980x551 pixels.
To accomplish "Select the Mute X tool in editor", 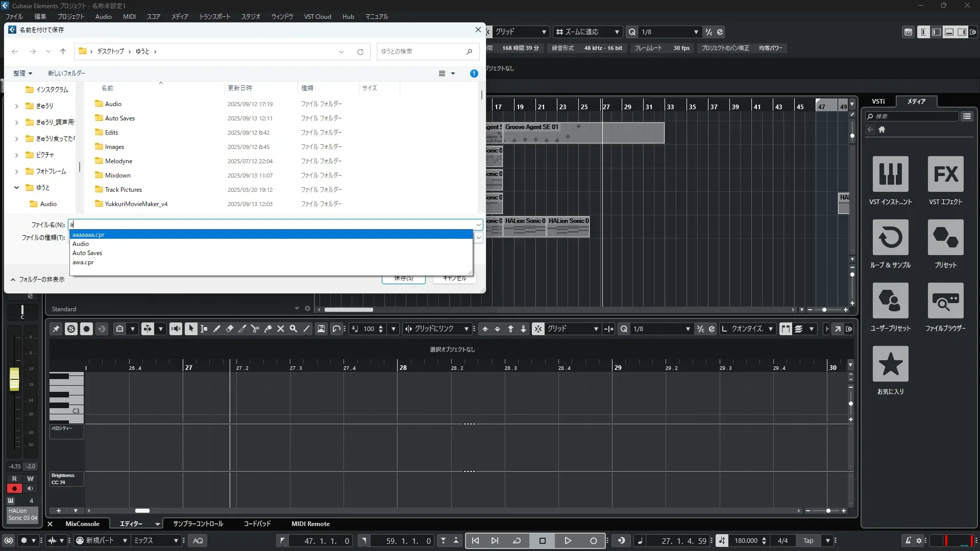I will tap(280, 329).
